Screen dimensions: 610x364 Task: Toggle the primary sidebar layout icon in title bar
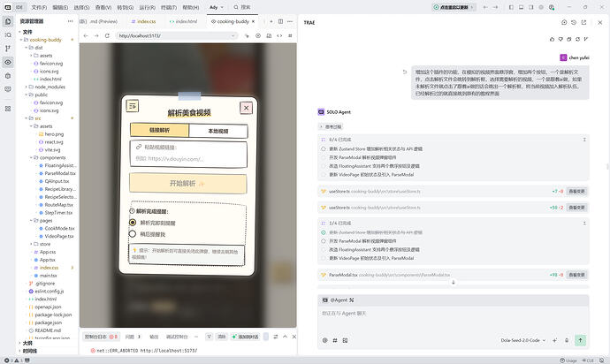pyautogui.click(x=511, y=7)
